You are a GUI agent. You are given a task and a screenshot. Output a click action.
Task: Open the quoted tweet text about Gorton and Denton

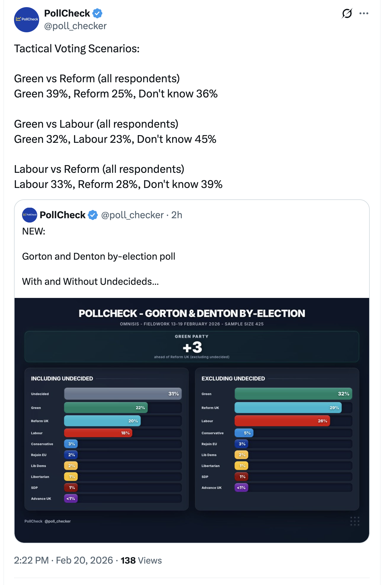pyautogui.click(x=99, y=256)
